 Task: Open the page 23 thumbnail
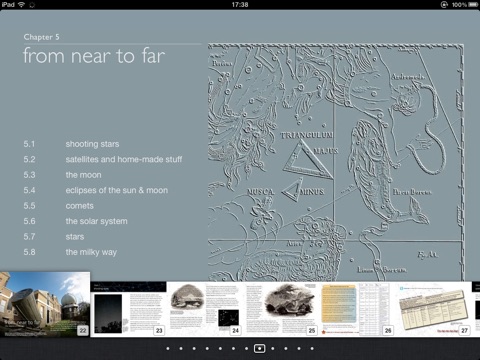[128, 309]
